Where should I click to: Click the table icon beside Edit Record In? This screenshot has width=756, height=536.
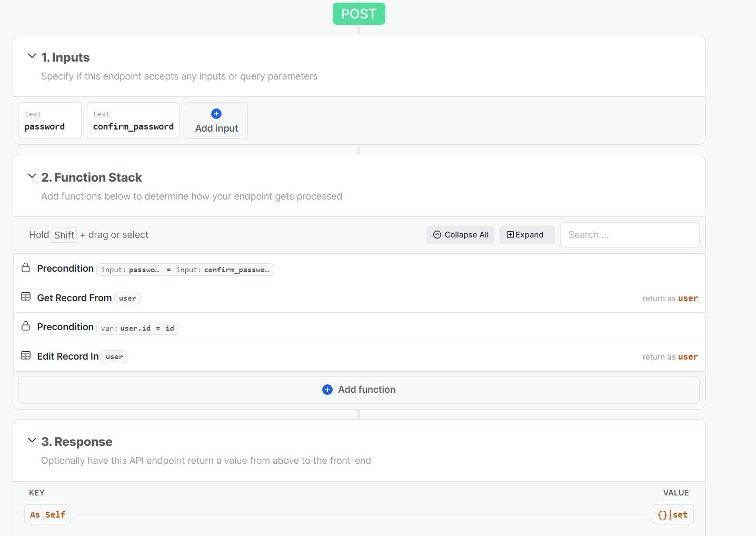[26, 356]
